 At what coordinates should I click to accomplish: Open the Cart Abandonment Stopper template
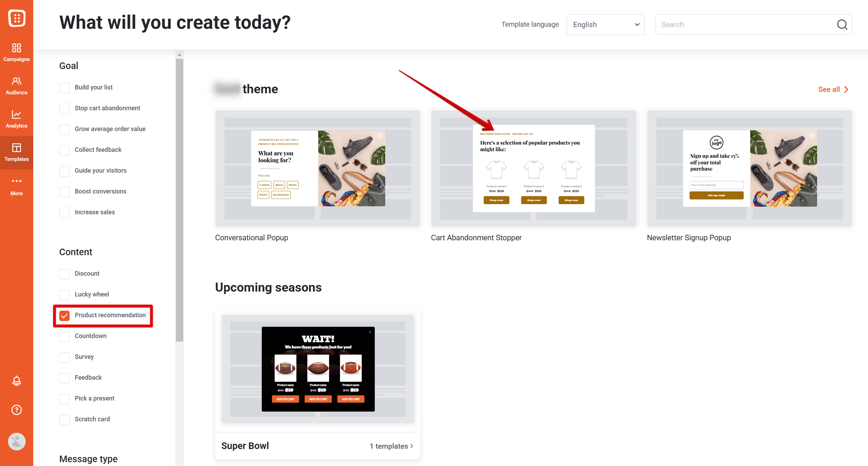click(533, 169)
